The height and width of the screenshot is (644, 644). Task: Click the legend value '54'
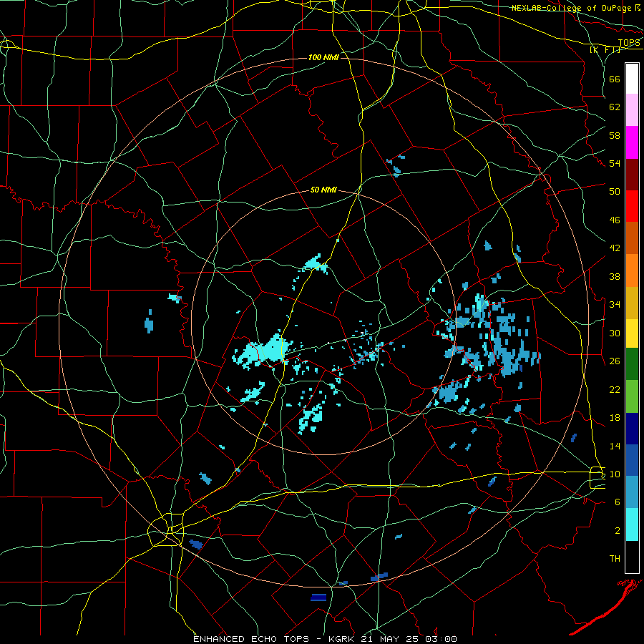click(615, 163)
